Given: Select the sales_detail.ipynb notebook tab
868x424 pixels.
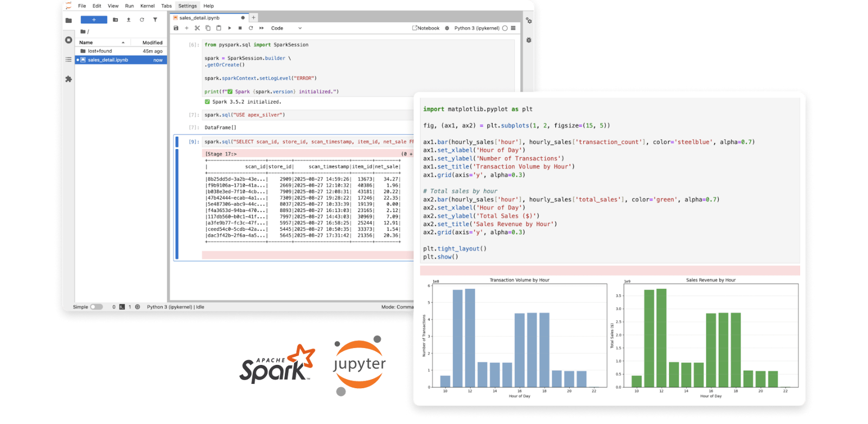Looking at the screenshot, I should pyautogui.click(x=209, y=18).
